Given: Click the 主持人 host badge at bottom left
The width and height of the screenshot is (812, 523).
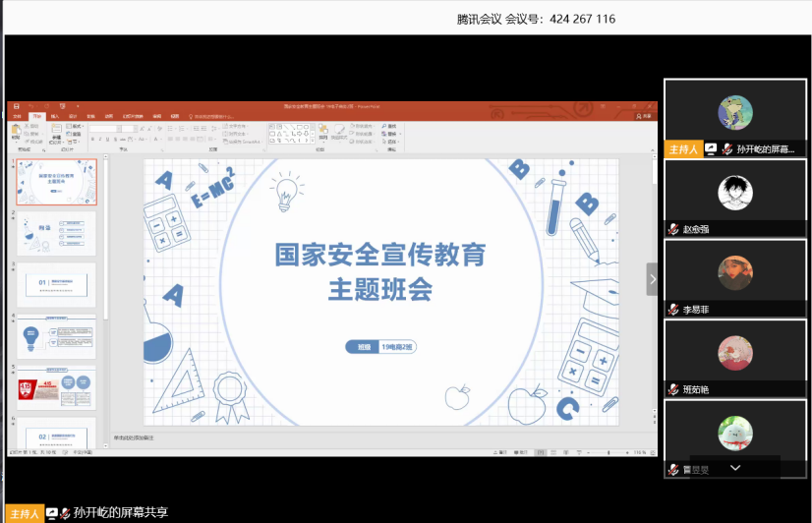Looking at the screenshot, I should tap(23, 513).
